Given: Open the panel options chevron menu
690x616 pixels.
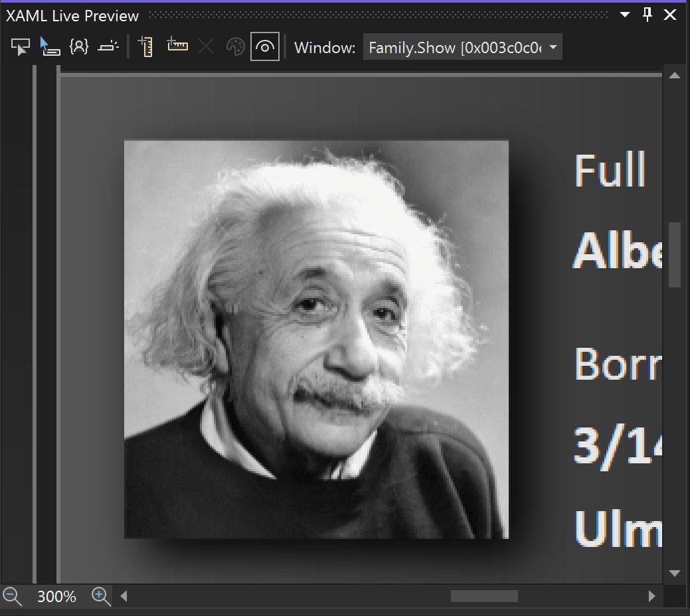Looking at the screenshot, I should 623,14.
